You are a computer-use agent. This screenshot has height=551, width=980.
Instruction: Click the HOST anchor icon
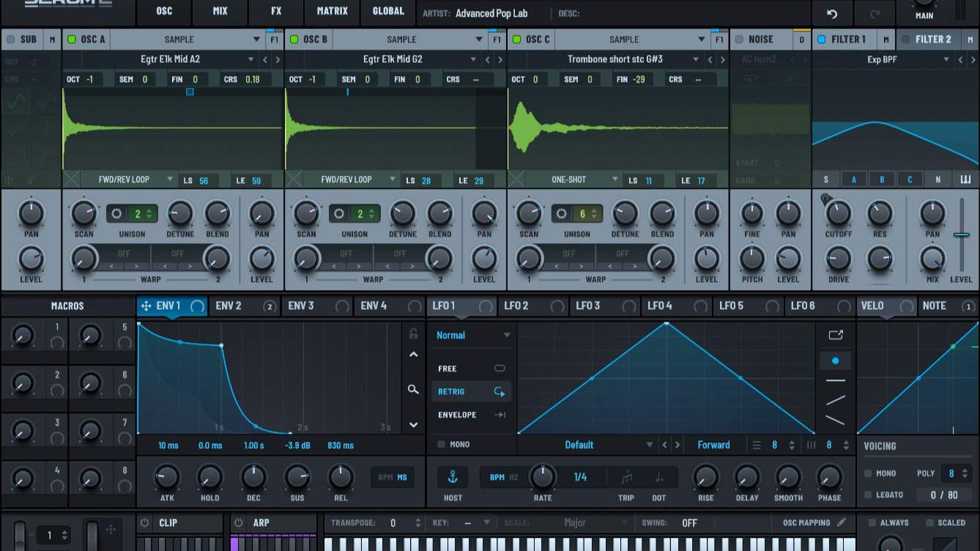(x=453, y=477)
